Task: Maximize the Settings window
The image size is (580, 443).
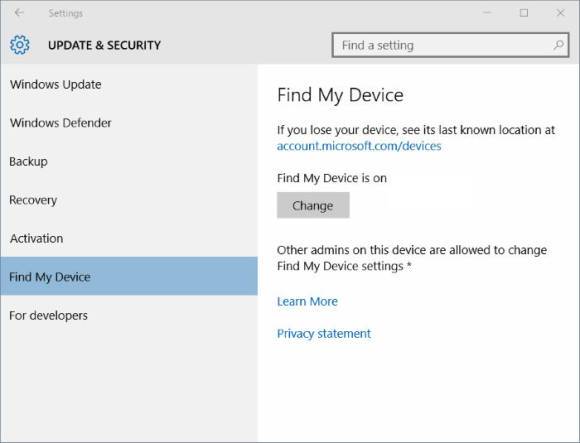Action: (x=524, y=13)
